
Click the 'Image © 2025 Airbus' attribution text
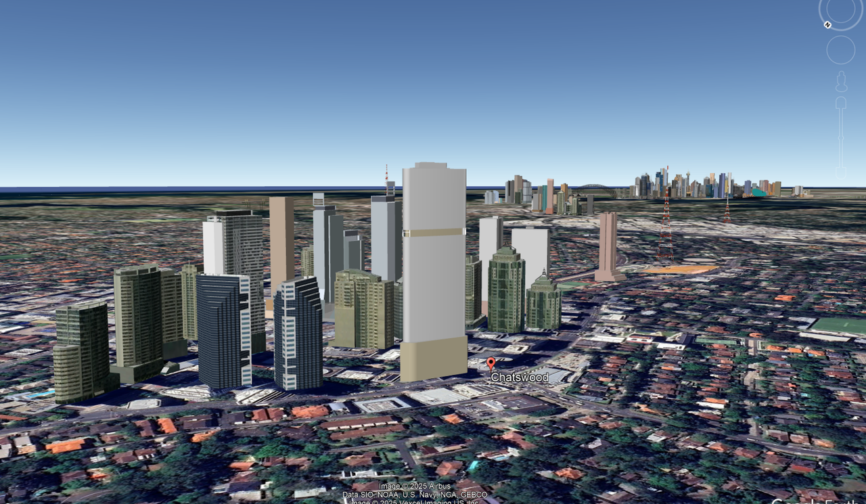tap(415, 486)
